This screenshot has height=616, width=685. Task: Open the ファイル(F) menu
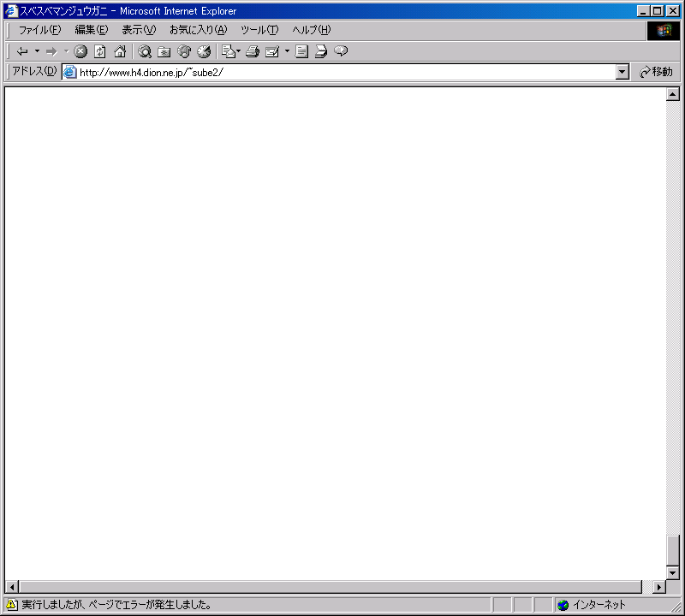[39, 30]
